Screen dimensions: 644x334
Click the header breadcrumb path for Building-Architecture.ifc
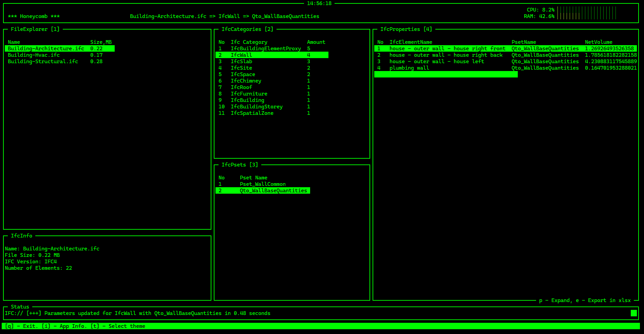pyautogui.click(x=225, y=16)
